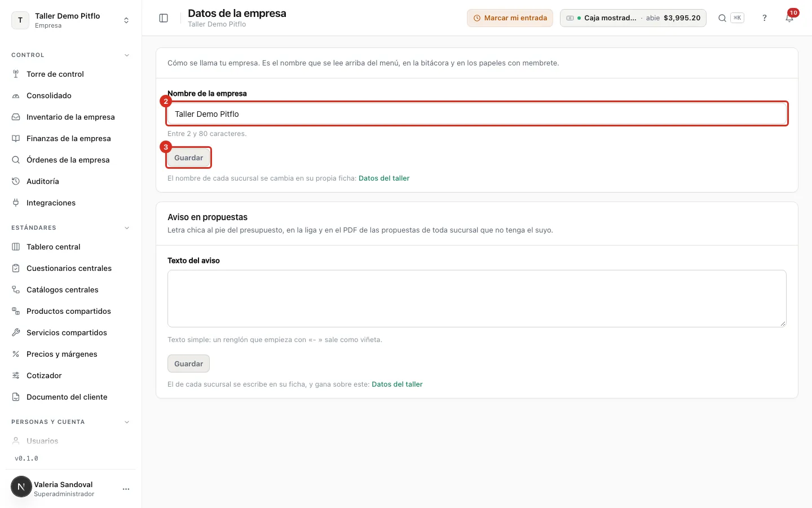Focus the Nombre de la empresa field
This screenshot has height=508, width=812.
[477, 114]
